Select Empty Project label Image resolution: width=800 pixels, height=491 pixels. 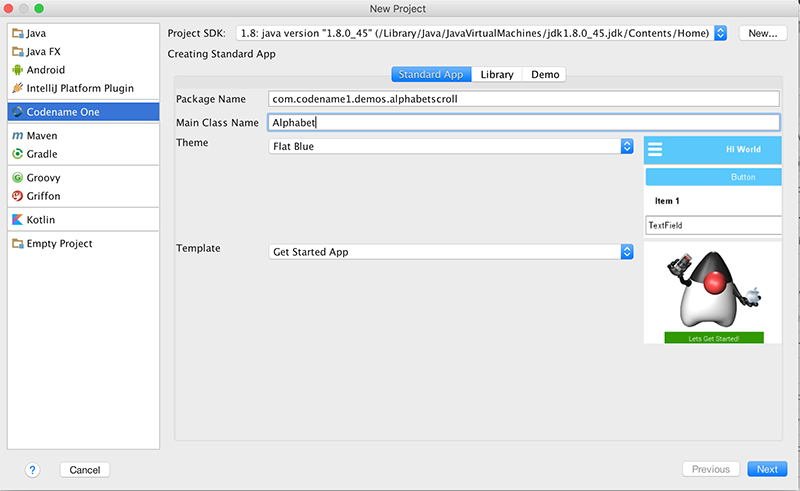coord(59,243)
